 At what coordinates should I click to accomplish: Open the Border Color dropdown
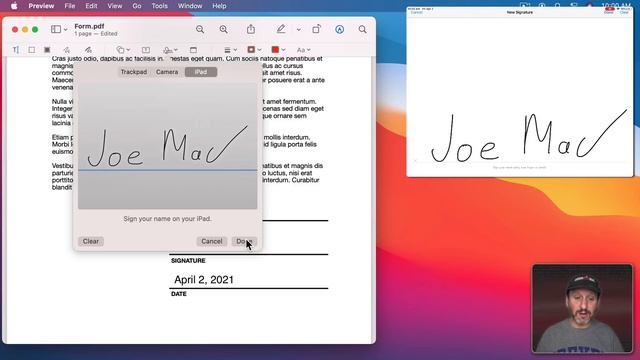254,50
